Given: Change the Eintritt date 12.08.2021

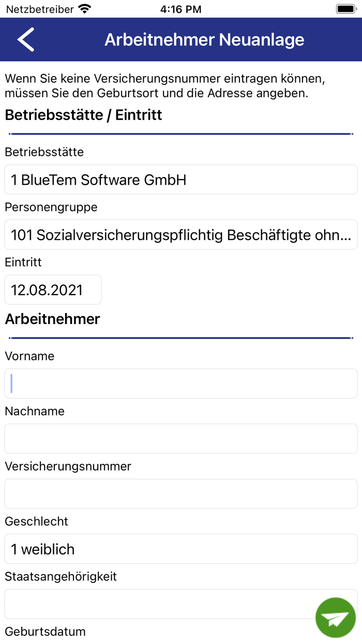Looking at the screenshot, I should 53,290.
